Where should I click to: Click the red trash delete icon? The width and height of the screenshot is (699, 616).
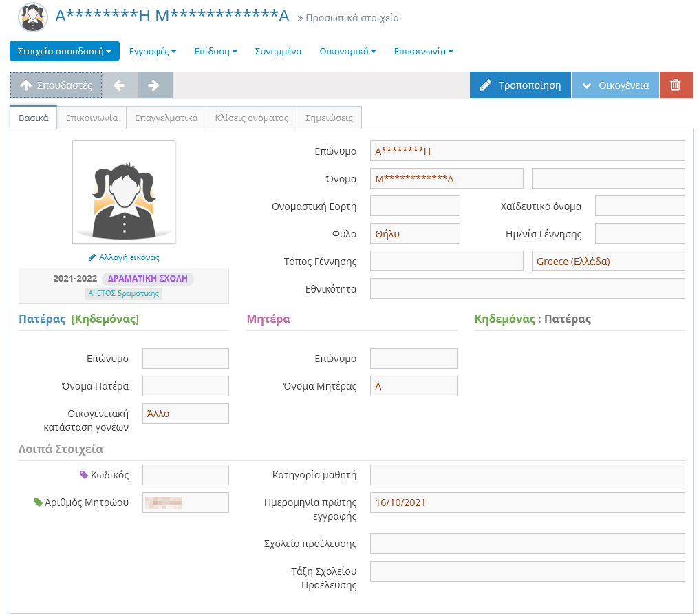676,85
